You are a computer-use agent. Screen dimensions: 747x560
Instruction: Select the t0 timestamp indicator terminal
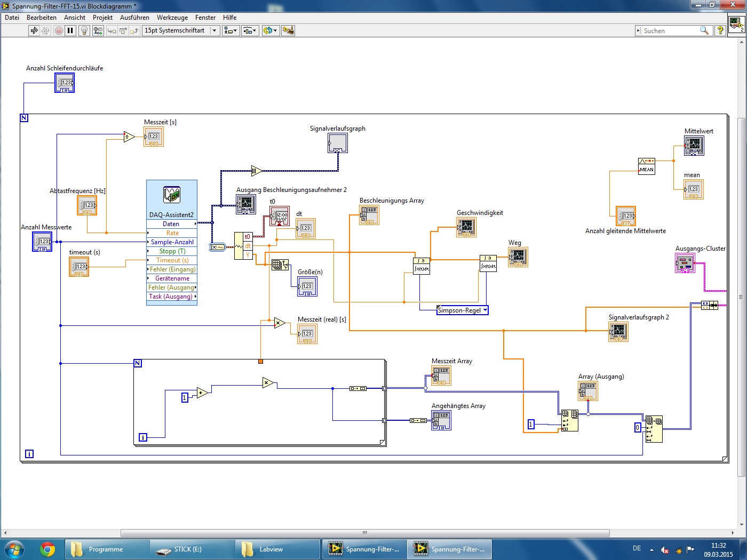280,216
